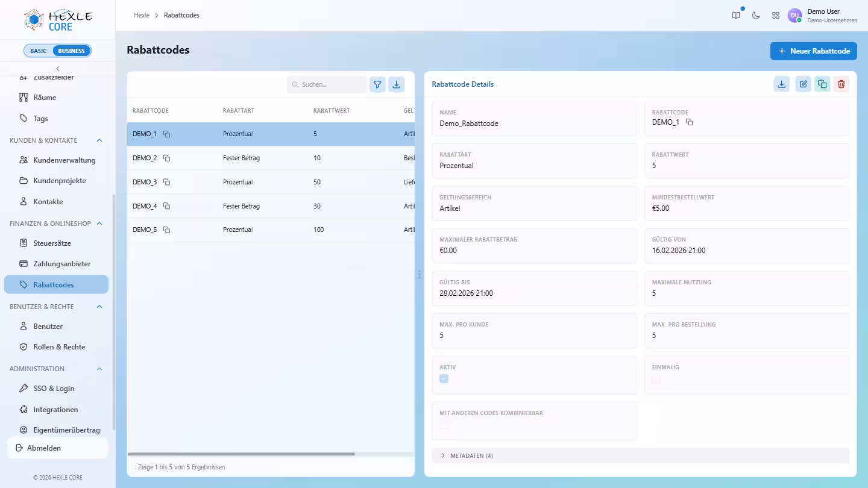This screenshot has height=488, width=868.
Task: Switch plan toggle to BASIC
Action: (x=39, y=51)
